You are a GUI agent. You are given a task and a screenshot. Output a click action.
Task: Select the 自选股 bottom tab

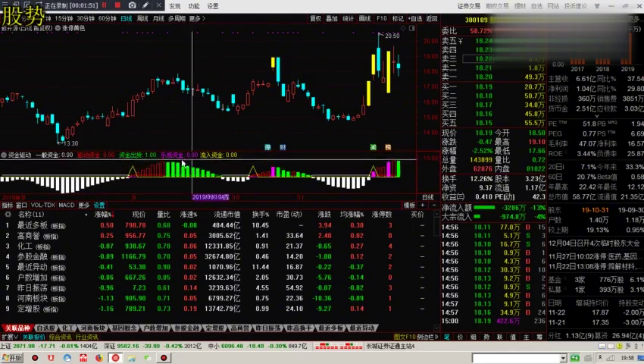46,328
